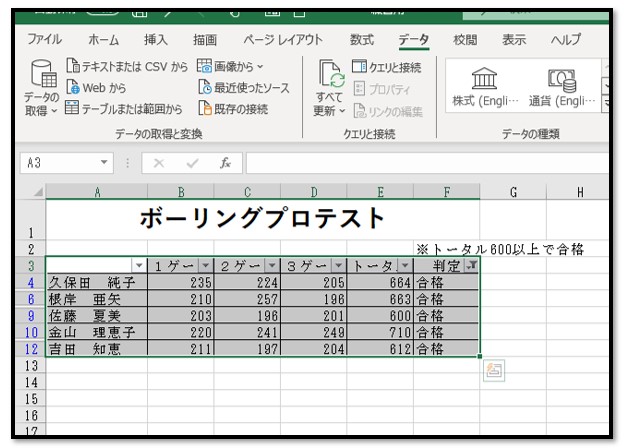Image resolution: width=624 pixels, height=448 pixels.
Task: Open 既存の接続
Action: (x=233, y=108)
